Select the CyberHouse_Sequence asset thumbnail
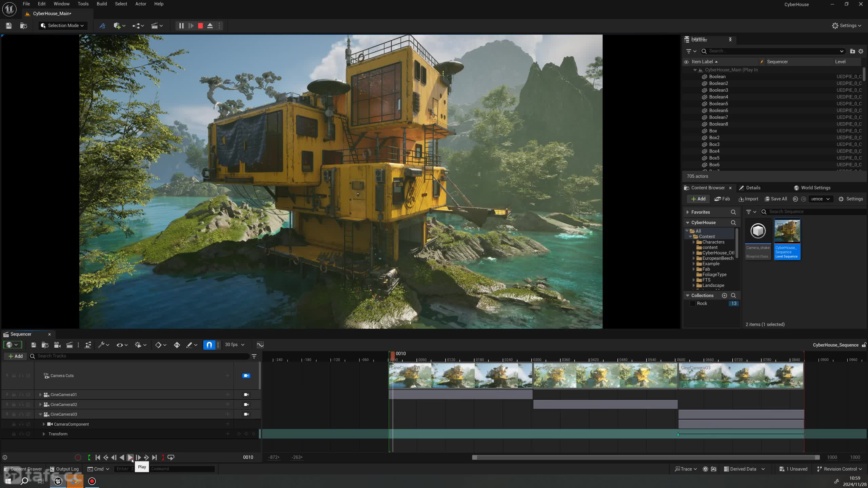Screen dimensions: 868x488 [x=787, y=239]
